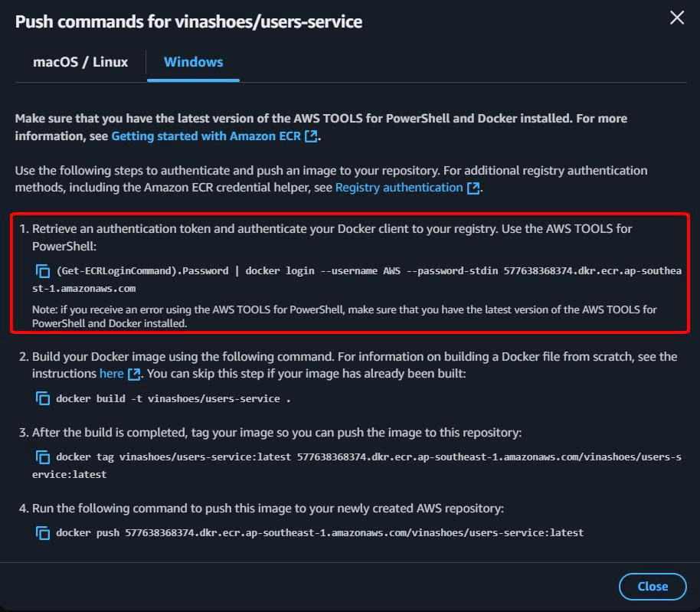Follow the 'here' instructions link
This screenshot has height=612, width=700.
[x=111, y=373]
